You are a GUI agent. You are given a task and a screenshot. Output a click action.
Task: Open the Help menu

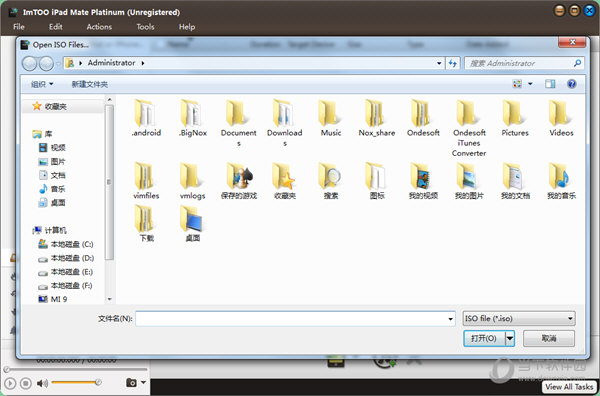pos(187,27)
